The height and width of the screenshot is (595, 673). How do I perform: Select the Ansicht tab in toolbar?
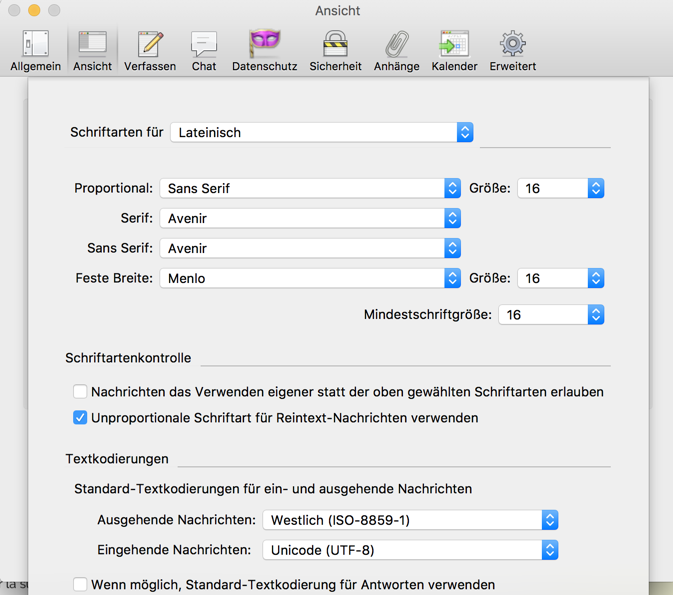coord(92,50)
